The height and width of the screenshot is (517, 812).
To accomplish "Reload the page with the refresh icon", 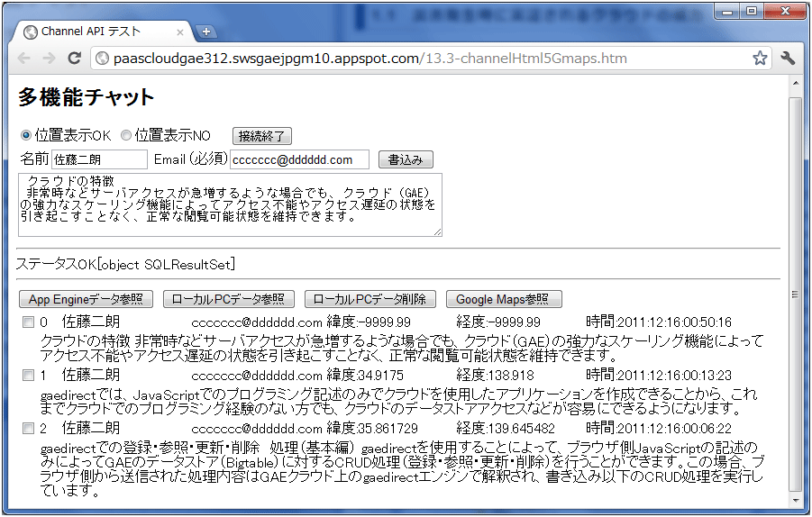I will click(75, 58).
